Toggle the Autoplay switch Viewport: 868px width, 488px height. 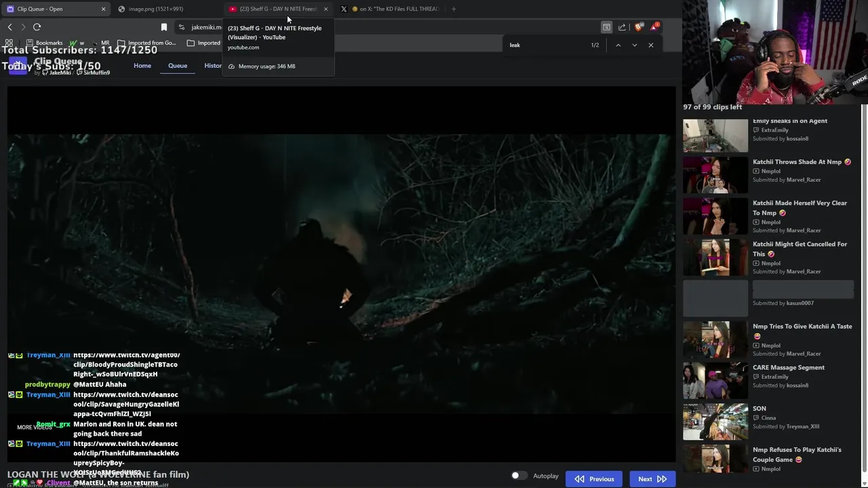[x=519, y=476]
